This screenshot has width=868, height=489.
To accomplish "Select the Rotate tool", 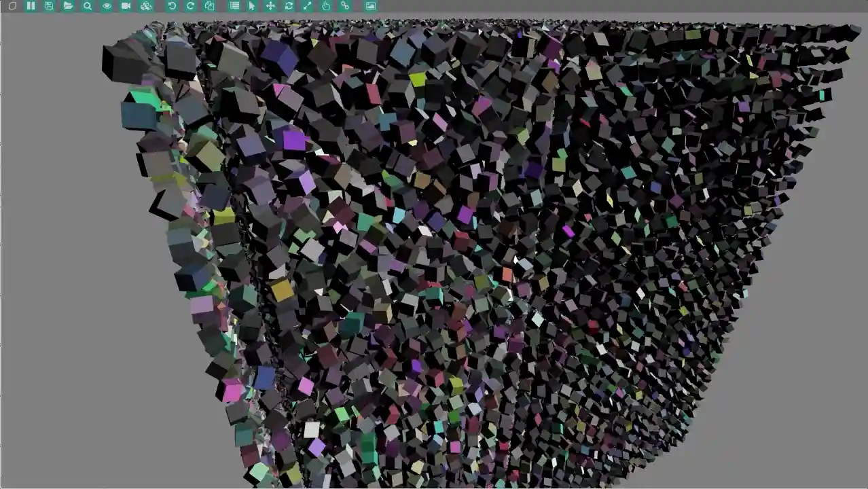I will tap(288, 6).
